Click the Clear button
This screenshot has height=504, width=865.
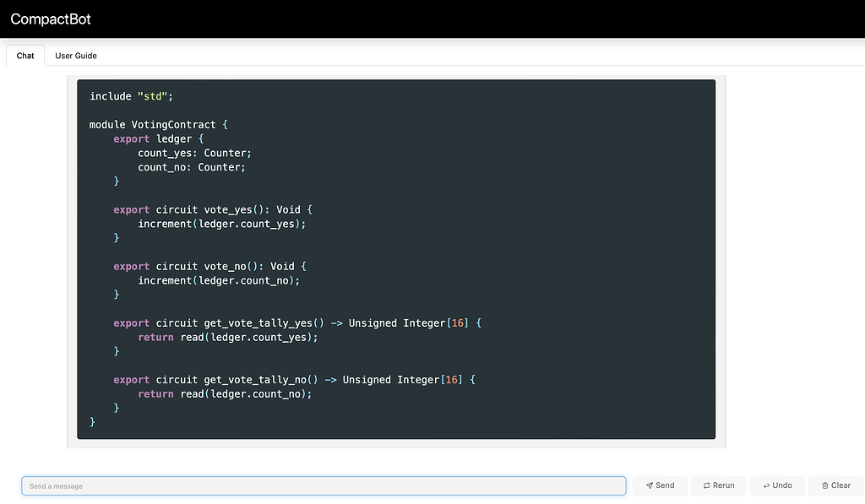(x=835, y=485)
